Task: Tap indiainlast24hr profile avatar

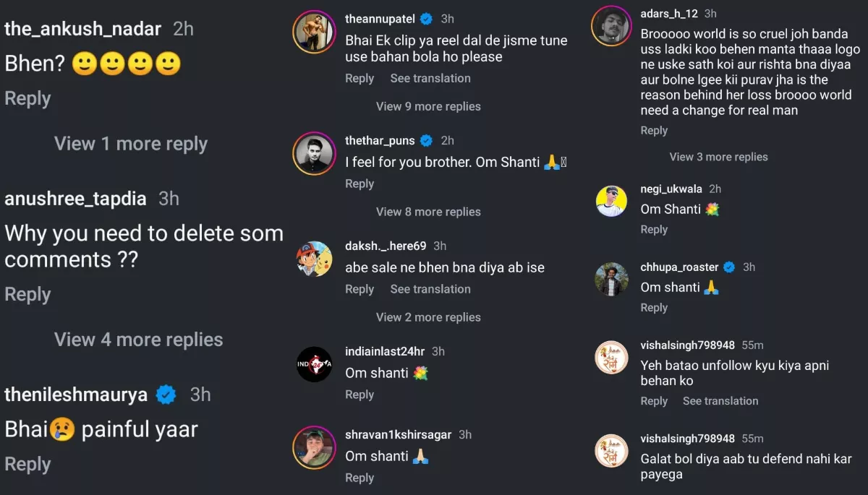Action: click(315, 364)
